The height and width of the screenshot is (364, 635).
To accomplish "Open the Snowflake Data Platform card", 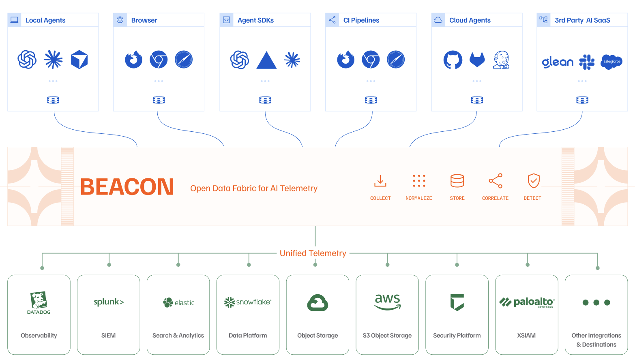I will tap(248, 315).
